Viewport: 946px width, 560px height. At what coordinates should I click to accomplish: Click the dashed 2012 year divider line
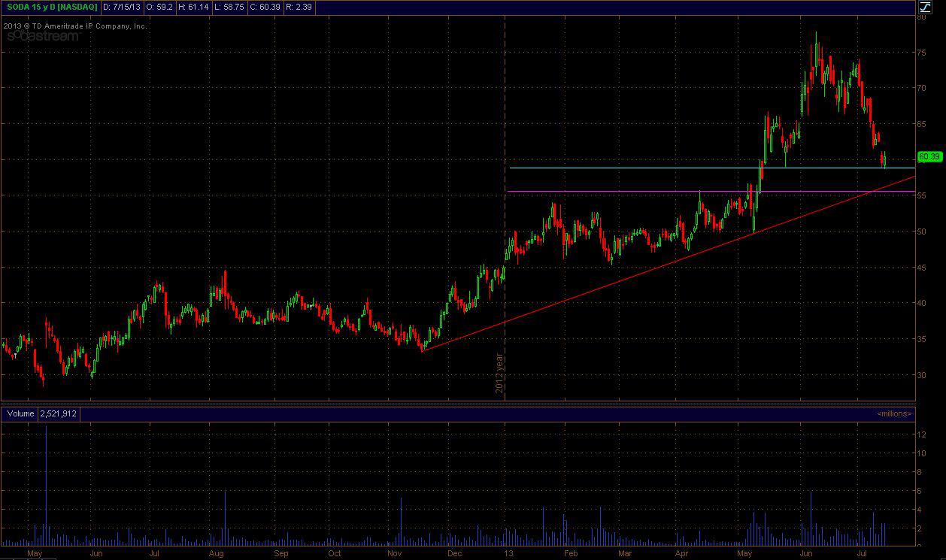click(505, 263)
